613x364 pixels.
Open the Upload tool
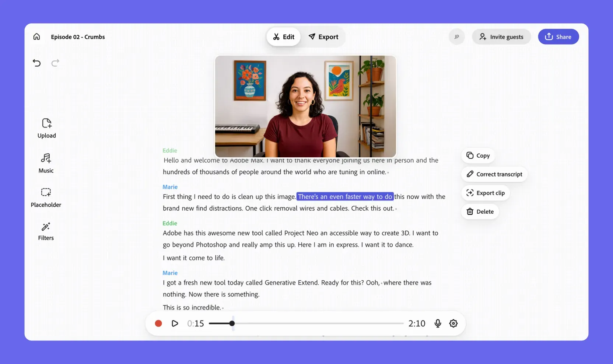(46, 128)
